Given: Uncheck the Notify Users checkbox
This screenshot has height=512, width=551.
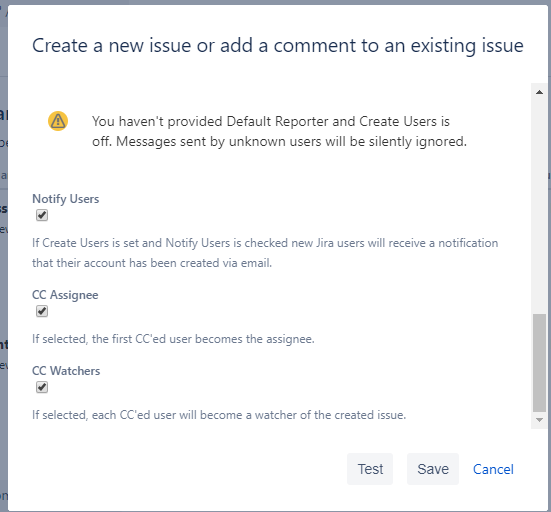Looking at the screenshot, I should (42, 215).
